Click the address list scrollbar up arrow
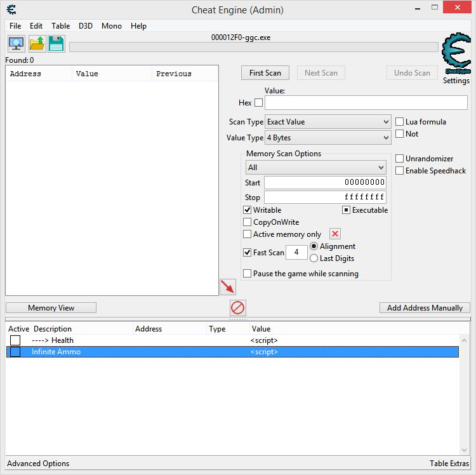The height and width of the screenshot is (475, 476). click(464, 340)
